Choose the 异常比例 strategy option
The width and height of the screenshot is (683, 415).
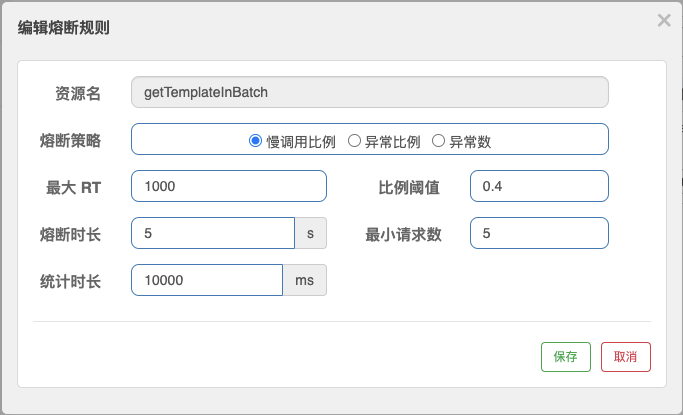click(354, 141)
